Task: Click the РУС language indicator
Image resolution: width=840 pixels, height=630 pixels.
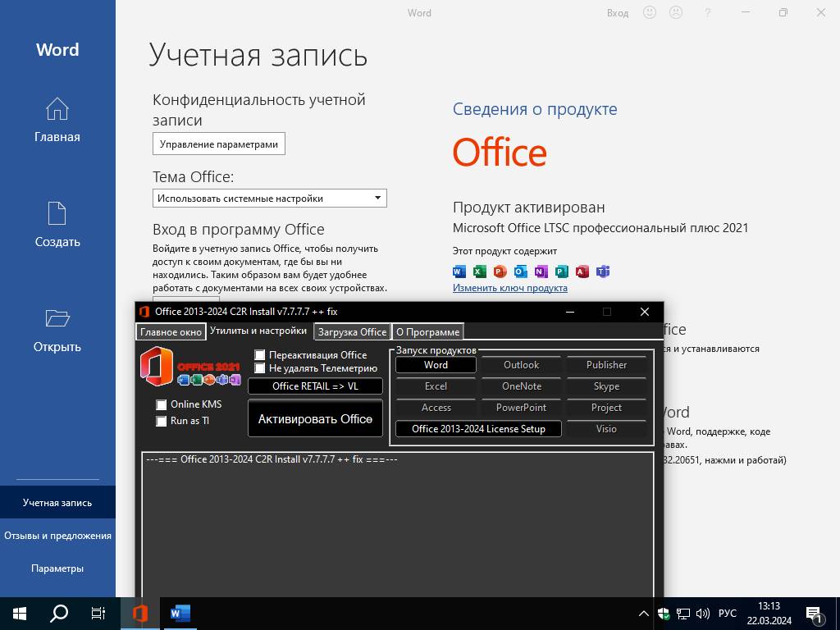Action: pos(727,614)
